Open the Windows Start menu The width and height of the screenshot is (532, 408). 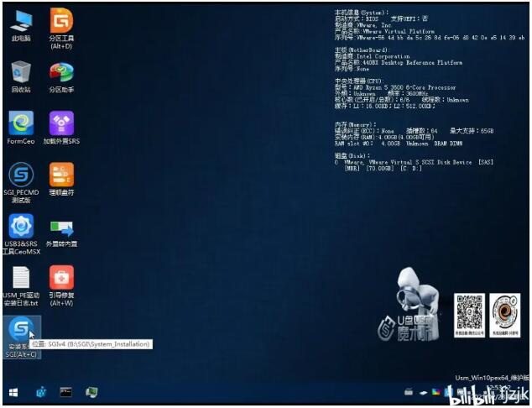point(13,392)
